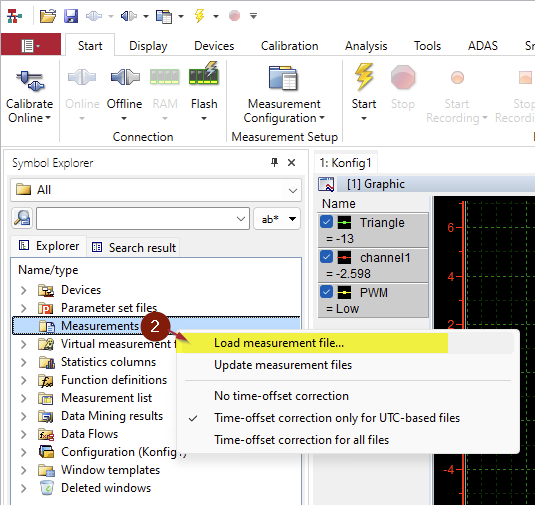Pin the Symbol Explorer panel
The width and height of the screenshot is (535, 505).
[x=274, y=162]
